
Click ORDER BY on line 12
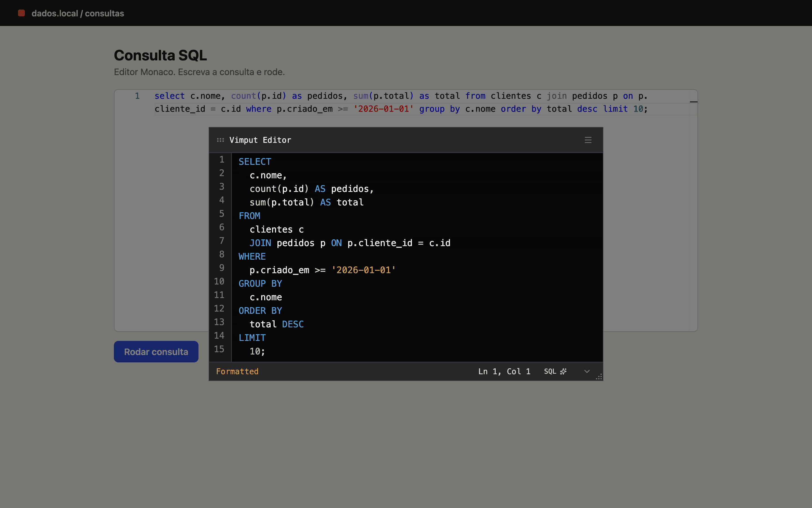[261, 311]
